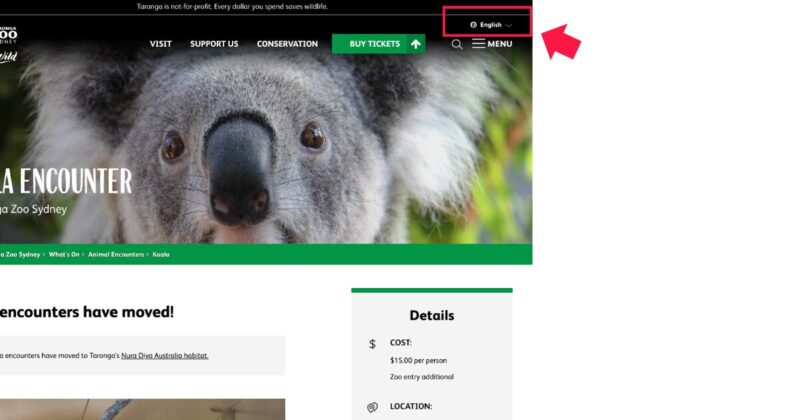The image size is (800, 420).
Task: Click the Taronga Zoo logo
Action: point(8,44)
